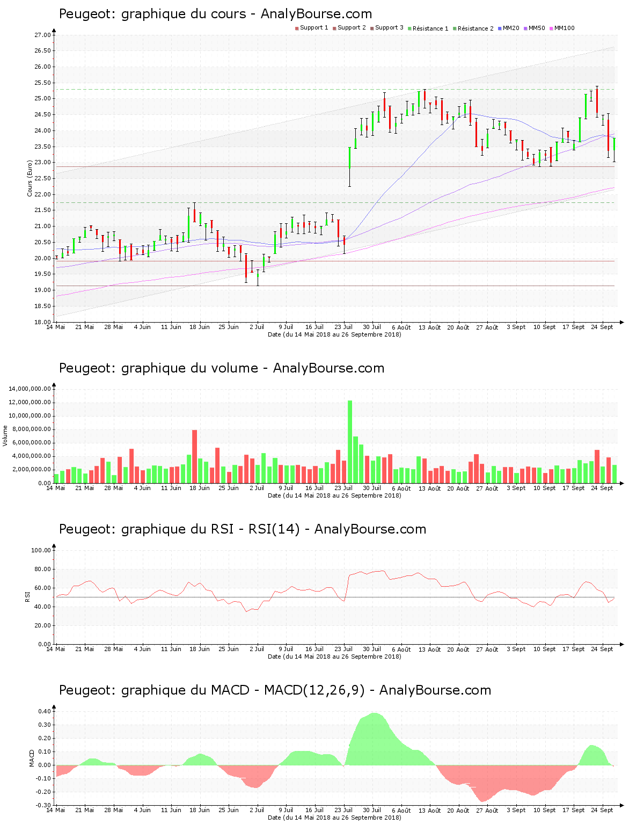This screenshot has height=832, width=644.
Task: Select the "MM20" legend label
Action: click(511, 28)
